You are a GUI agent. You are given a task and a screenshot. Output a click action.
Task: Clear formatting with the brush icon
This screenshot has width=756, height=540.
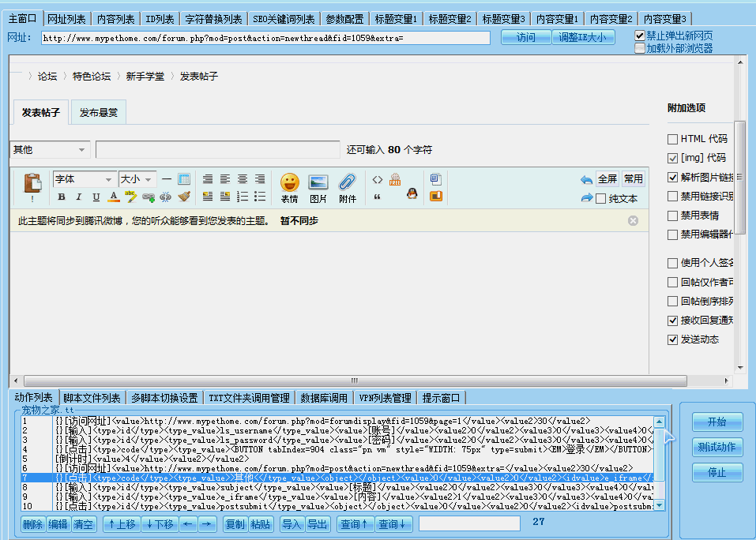click(x=184, y=197)
